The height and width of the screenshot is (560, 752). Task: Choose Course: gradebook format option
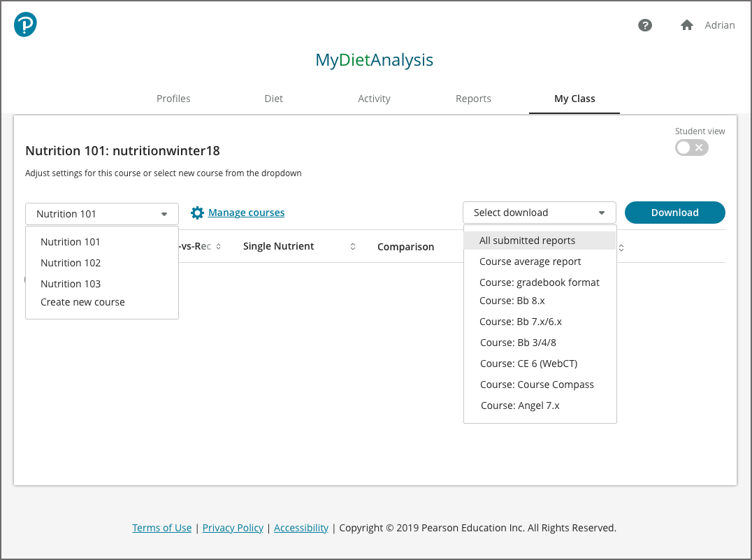pyautogui.click(x=540, y=282)
